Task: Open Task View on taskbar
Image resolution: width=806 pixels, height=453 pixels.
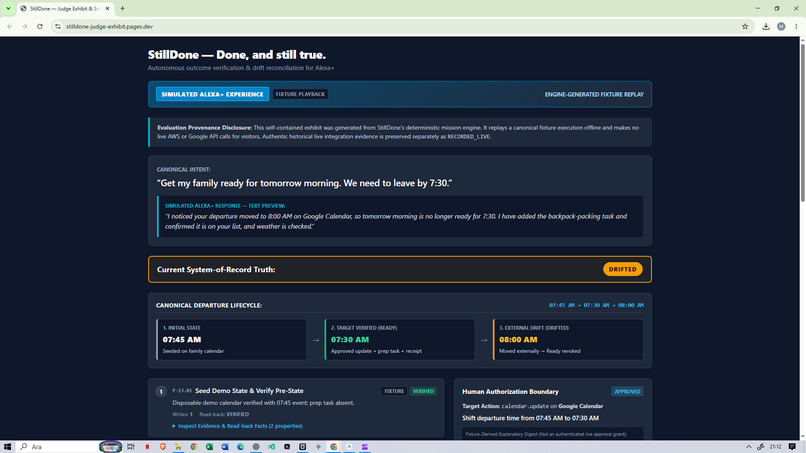Action: [x=131, y=447]
